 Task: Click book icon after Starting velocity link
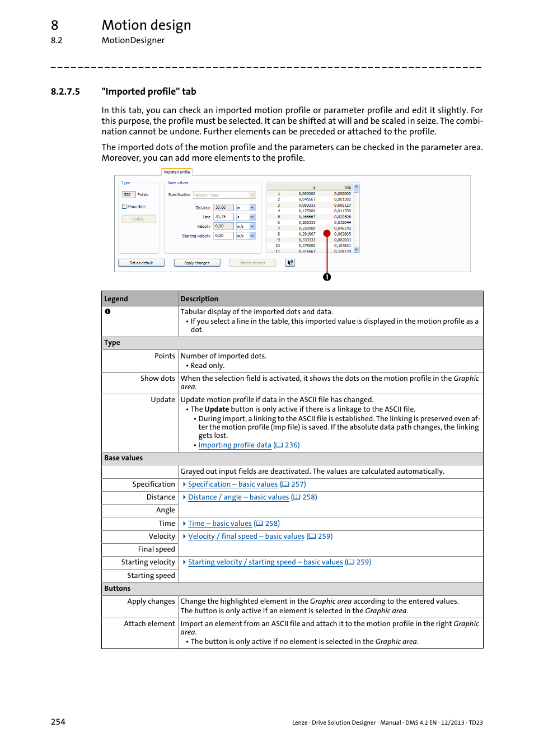[350, 562]
